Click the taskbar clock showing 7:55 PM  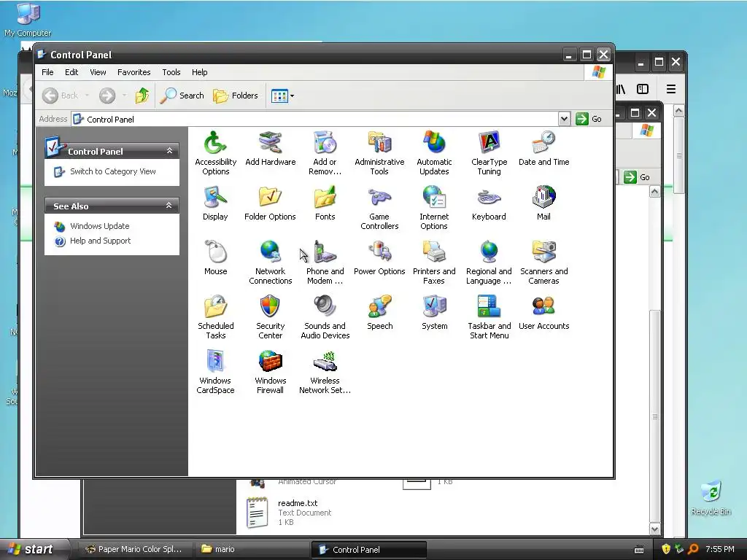tap(720, 549)
